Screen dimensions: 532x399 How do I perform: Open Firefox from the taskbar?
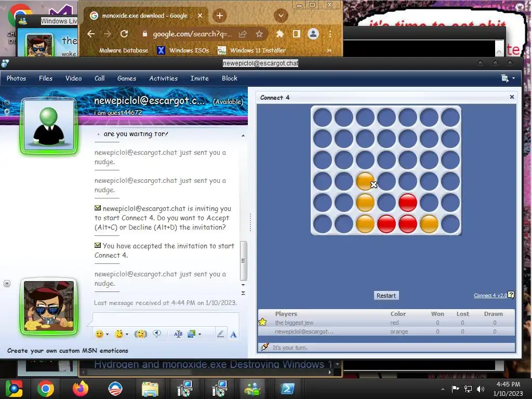click(x=81, y=389)
